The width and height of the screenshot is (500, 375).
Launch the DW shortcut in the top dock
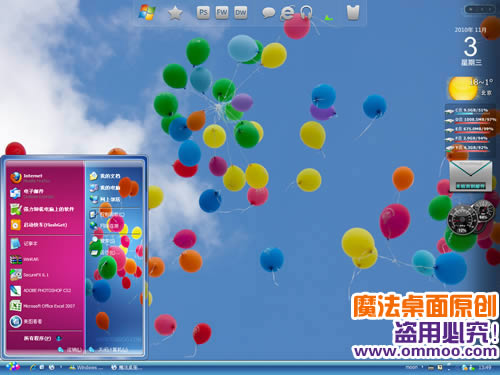coord(240,13)
